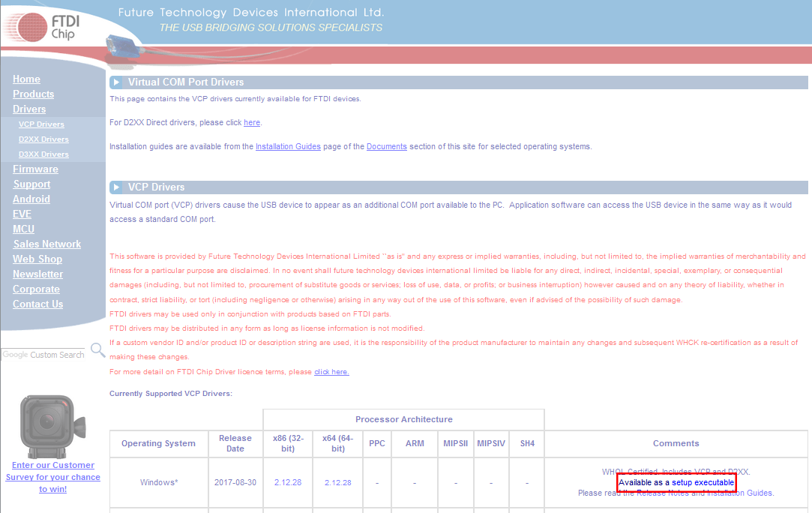The image size is (812, 513).
Task: Visit the Sales Network page
Action: pos(46,244)
